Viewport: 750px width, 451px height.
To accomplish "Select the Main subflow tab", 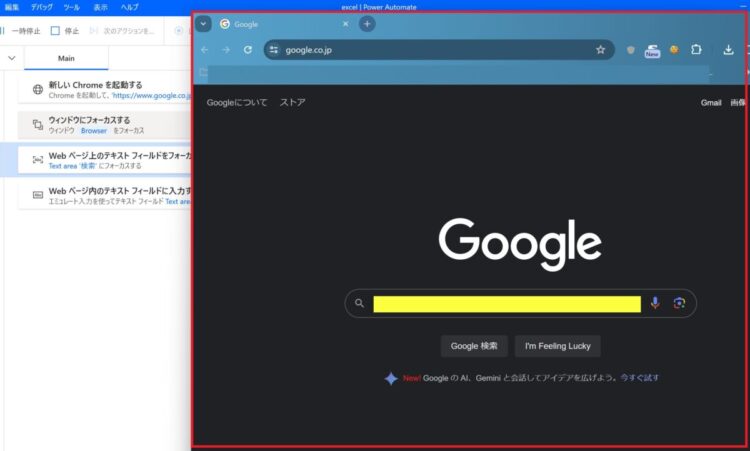I will click(x=66, y=58).
